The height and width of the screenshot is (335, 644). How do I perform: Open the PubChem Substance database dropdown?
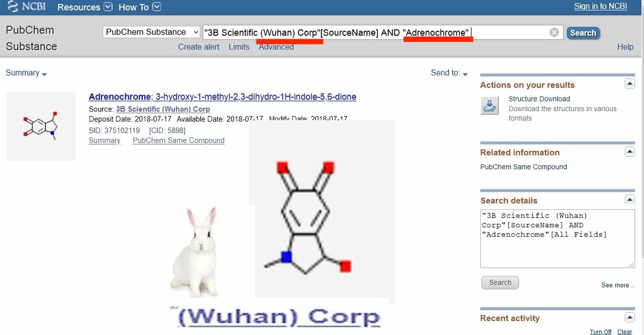point(152,32)
